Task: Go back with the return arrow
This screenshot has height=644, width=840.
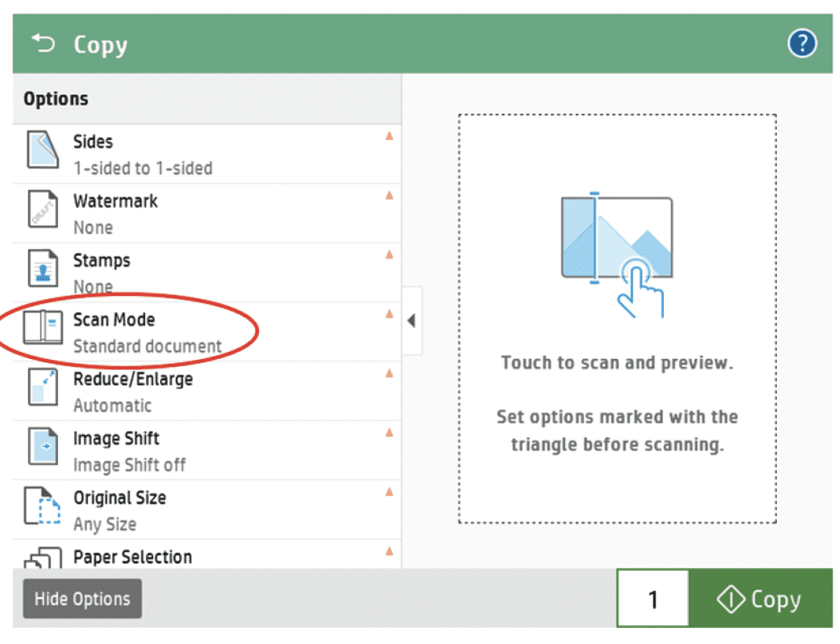Action: point(42,44)
